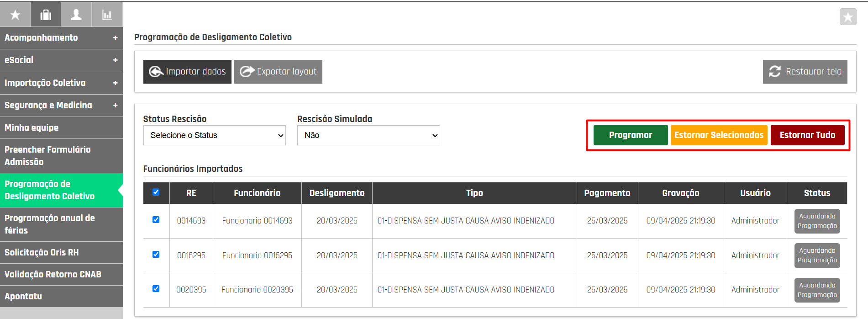Click the Restaurar tela button

tap(805, 72)
